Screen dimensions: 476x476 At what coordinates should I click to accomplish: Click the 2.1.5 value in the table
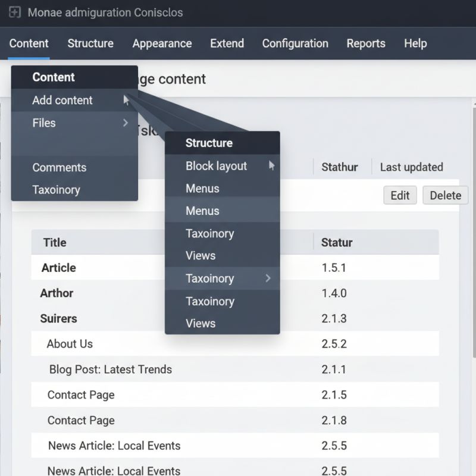334,395
